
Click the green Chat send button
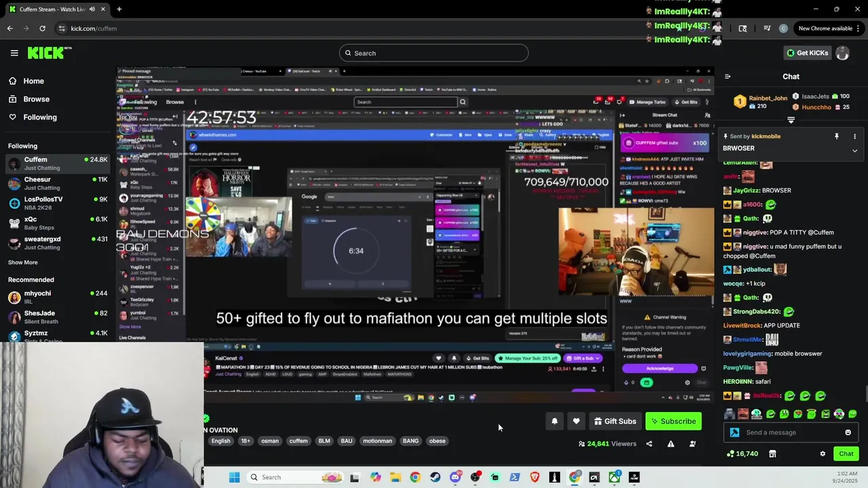pyautogui.click(x=846, y=454)
